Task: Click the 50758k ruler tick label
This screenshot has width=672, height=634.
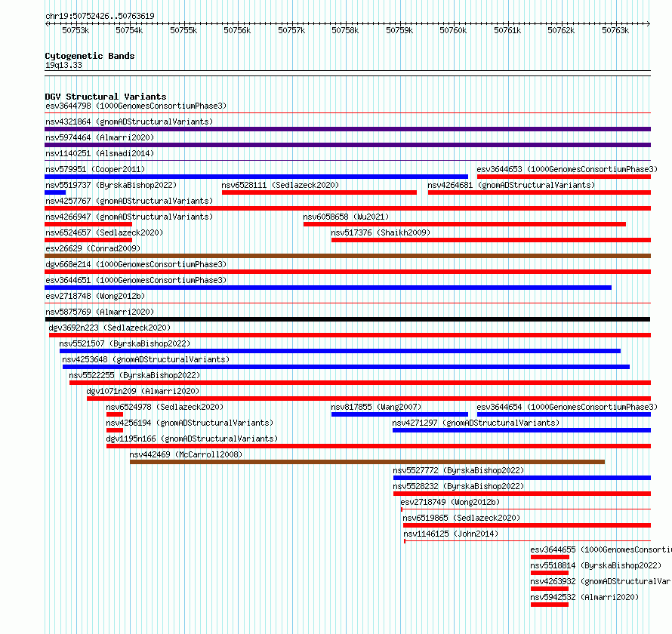Action: 345,30
